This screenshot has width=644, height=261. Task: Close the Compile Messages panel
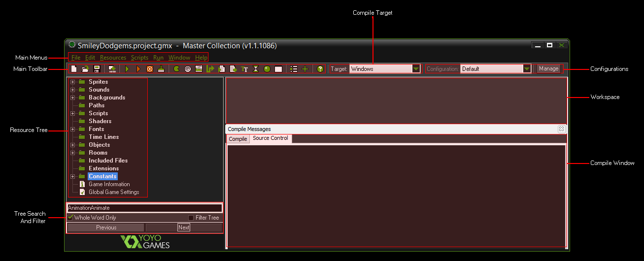click(561, 129)
